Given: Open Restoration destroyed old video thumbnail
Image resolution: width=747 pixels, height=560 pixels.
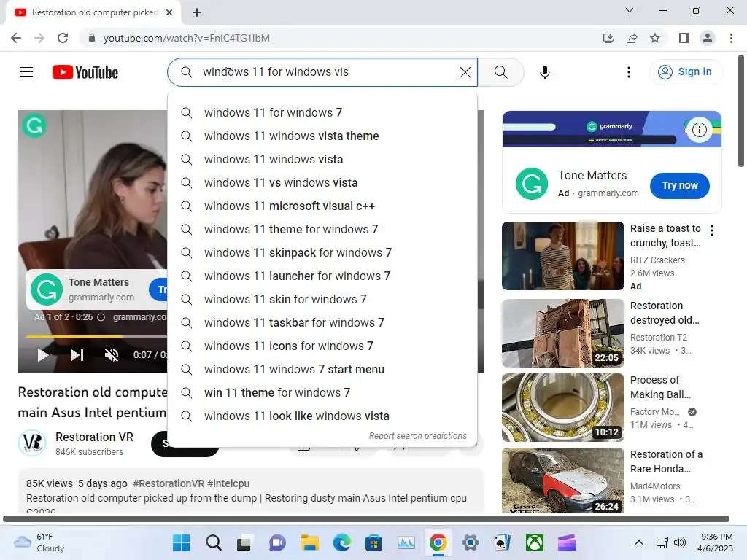Looking at the screenshot, I should (x=563, y=332).
